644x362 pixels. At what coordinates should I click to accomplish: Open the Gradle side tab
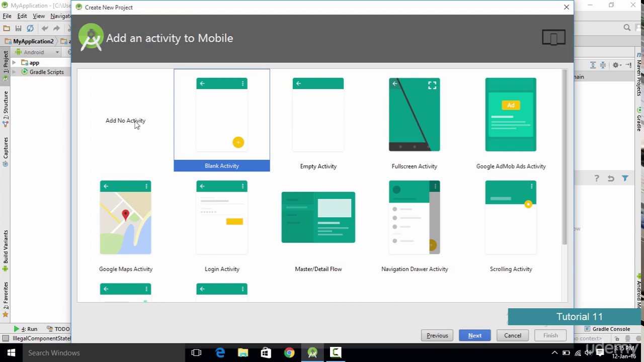coord(639,119)
